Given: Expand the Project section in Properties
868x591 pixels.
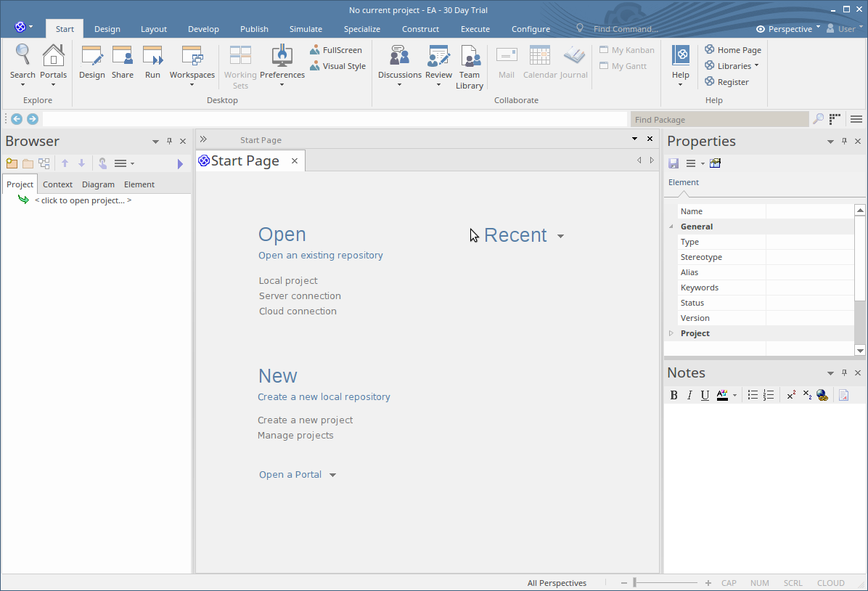Looking at the screenshot, I should pyautogui.click(x=671, y=333).
